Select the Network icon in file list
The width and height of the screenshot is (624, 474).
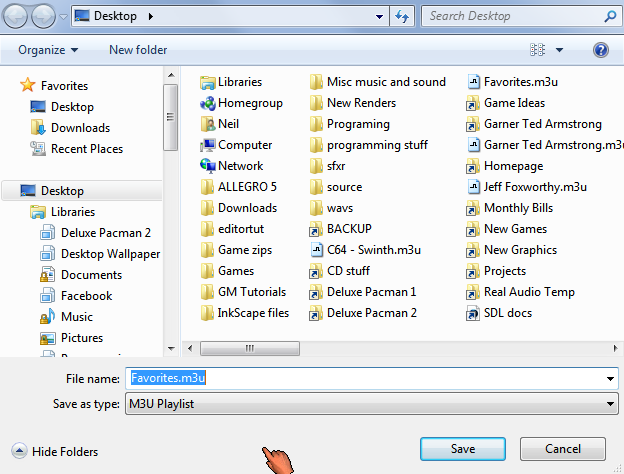208,166
